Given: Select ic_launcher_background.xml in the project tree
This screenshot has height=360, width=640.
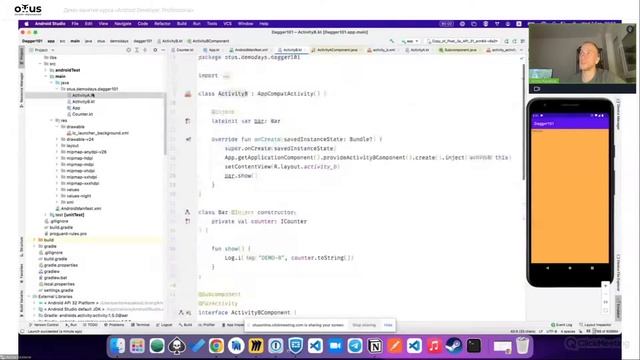Looking at the screenshot, I should [x=98, y=133].
